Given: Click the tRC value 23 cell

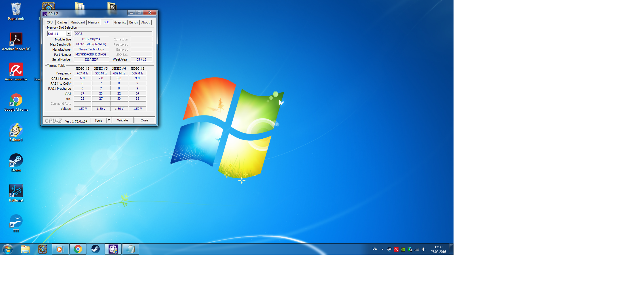Looking at the screenshot, I should tap(82, 98).
